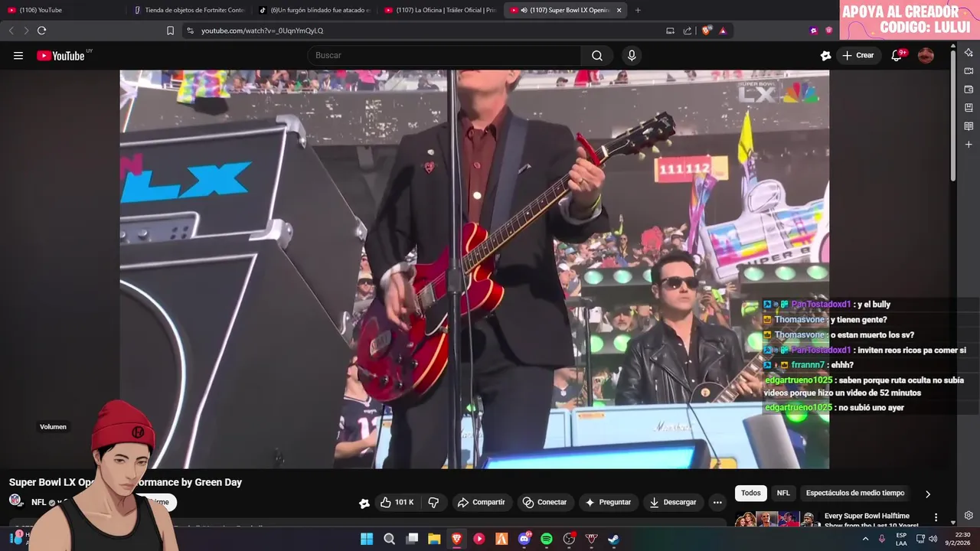Open the account avatar menu

pos(926,55)
